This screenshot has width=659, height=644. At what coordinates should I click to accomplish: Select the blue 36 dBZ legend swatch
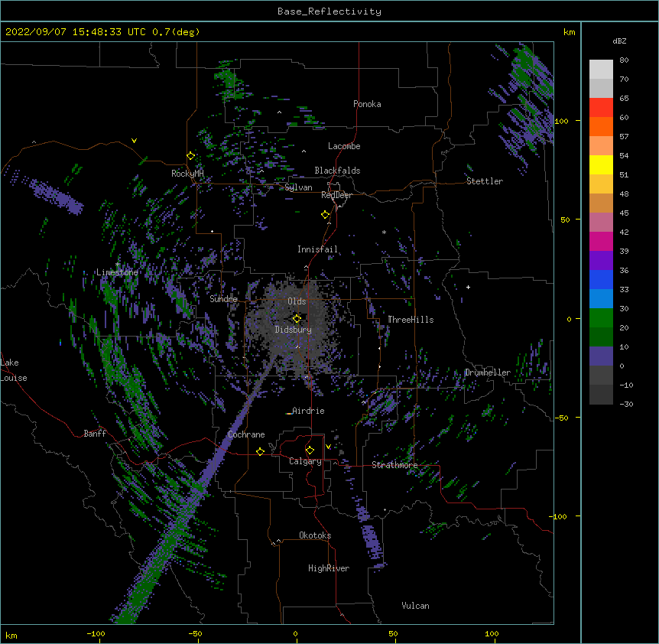601,279
